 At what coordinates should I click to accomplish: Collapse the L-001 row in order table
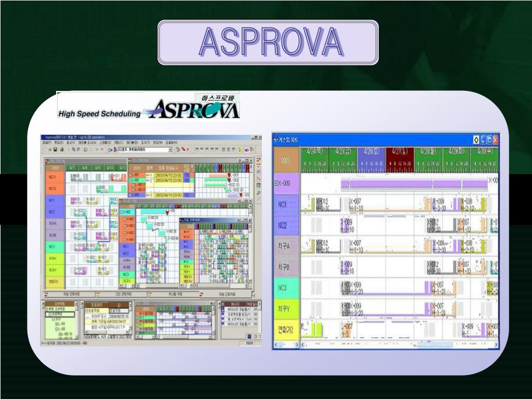point(130,175)
